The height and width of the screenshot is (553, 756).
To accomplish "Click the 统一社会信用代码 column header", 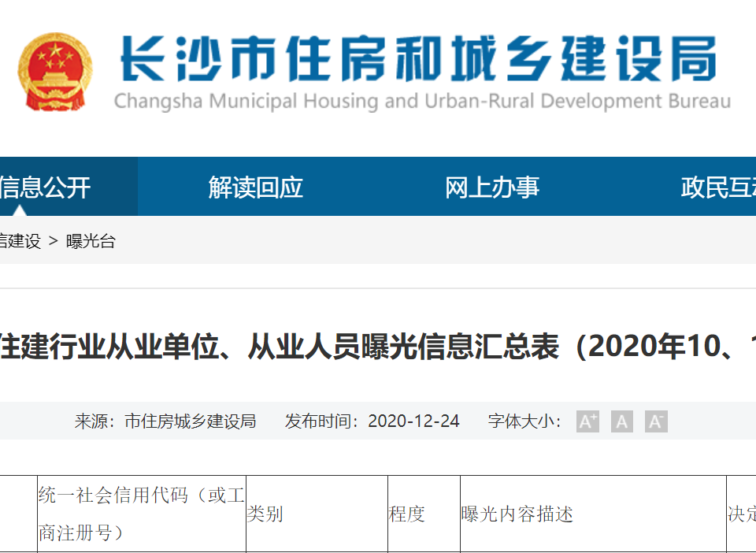I will [142, 514].
